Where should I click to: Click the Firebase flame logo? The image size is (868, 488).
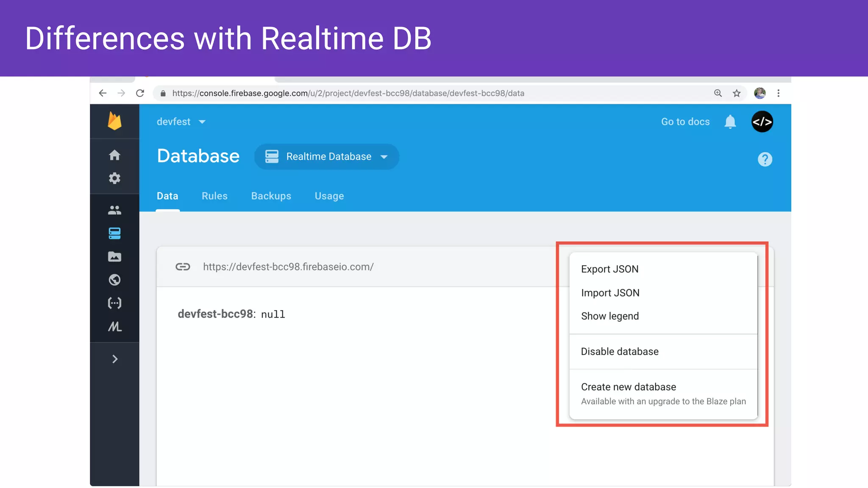click(114, 121)
